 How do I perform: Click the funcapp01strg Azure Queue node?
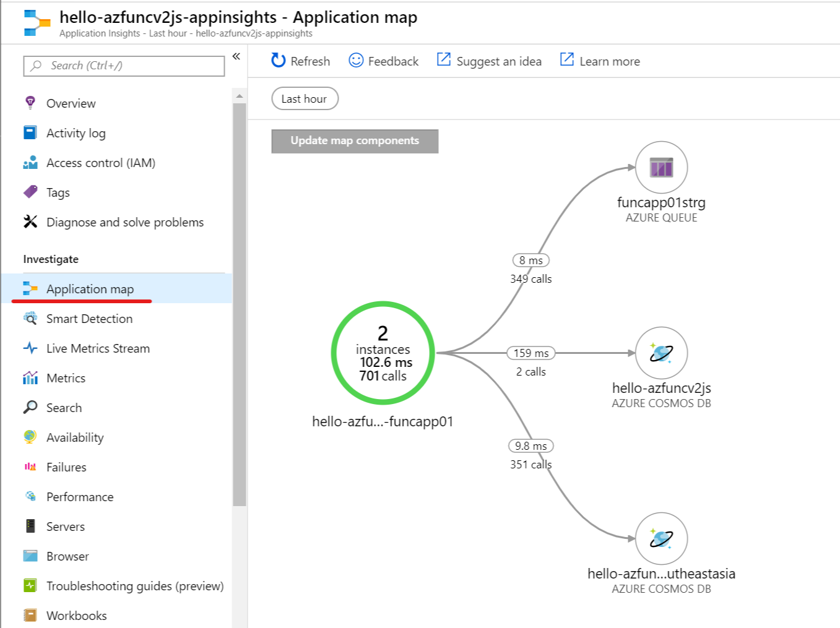pos(660,167)
